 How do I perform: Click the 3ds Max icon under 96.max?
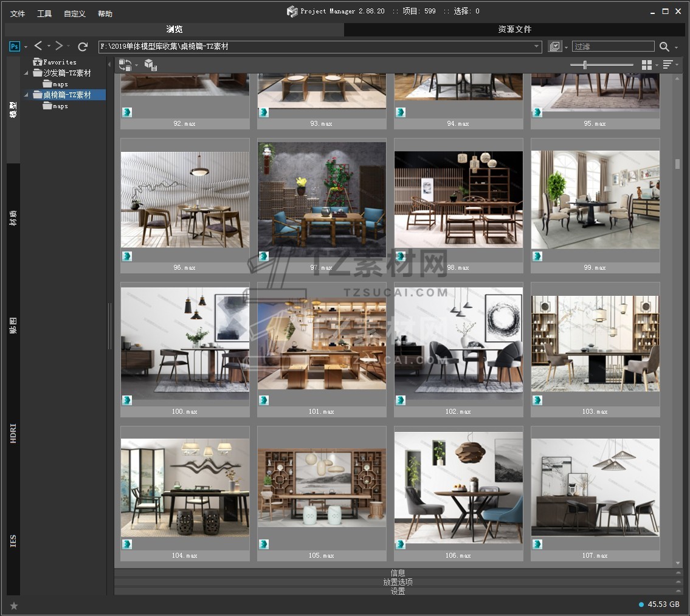(127, 256)
